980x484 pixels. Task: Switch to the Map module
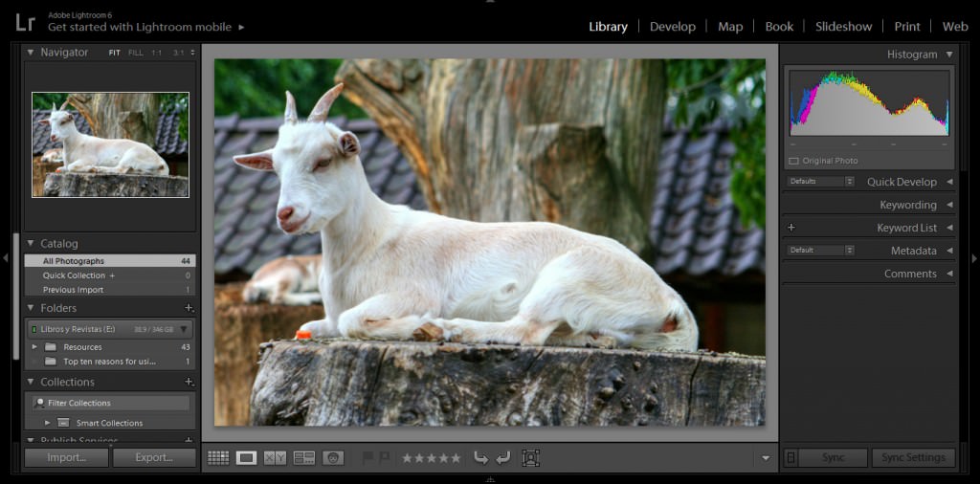click(730, 27)
